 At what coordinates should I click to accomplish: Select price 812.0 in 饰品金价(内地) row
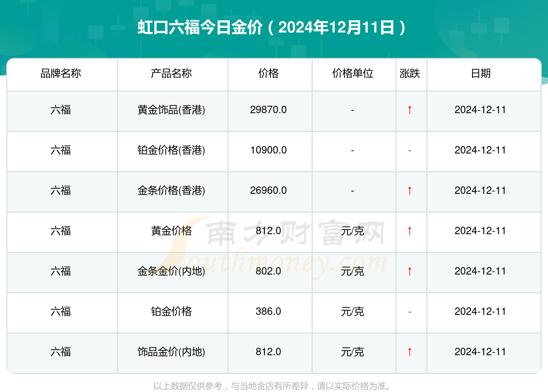269,352
